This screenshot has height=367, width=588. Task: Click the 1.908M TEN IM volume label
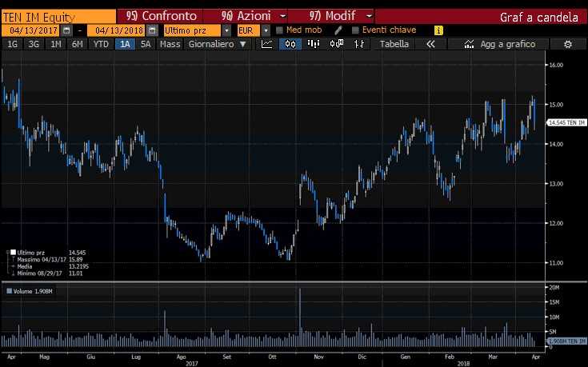pos(566,341)
